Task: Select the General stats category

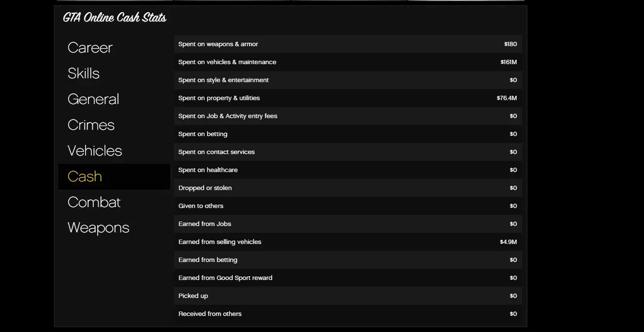Action: (93, 99)
